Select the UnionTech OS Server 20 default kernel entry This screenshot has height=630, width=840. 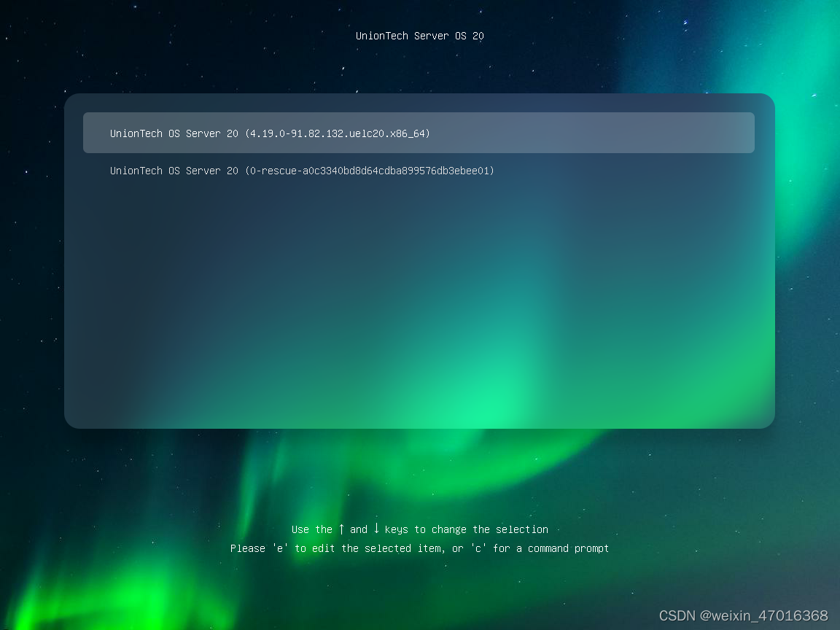(x=270, y=133)
